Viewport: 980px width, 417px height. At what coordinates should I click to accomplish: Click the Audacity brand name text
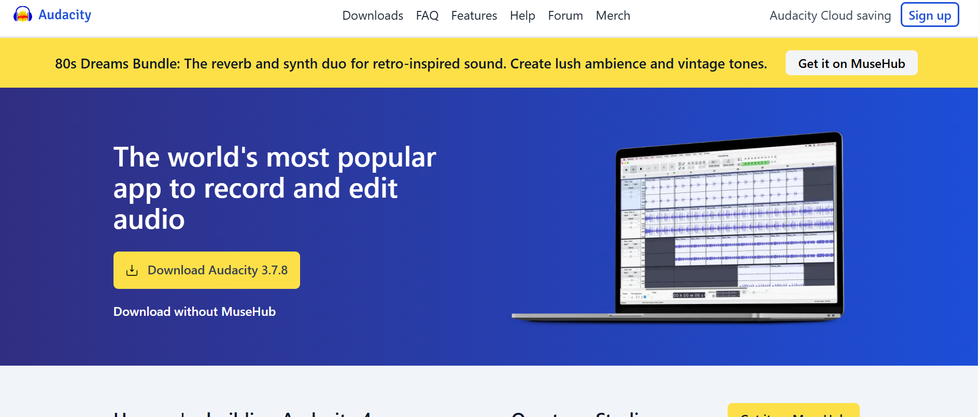(65, 15)
